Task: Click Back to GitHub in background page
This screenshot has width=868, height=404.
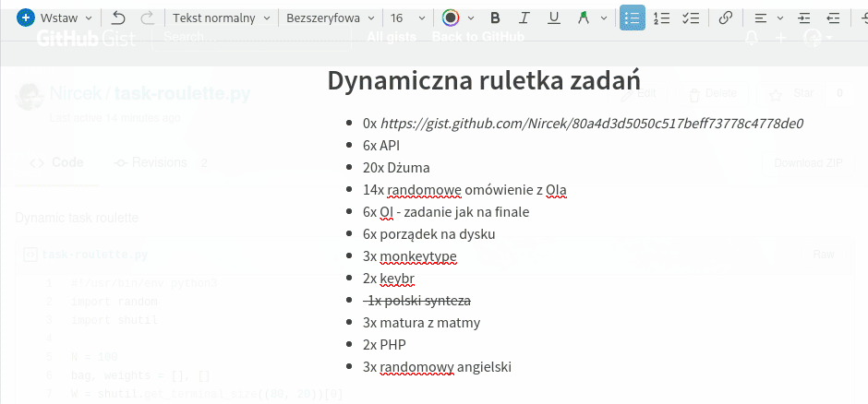Action: pos(477,38)
